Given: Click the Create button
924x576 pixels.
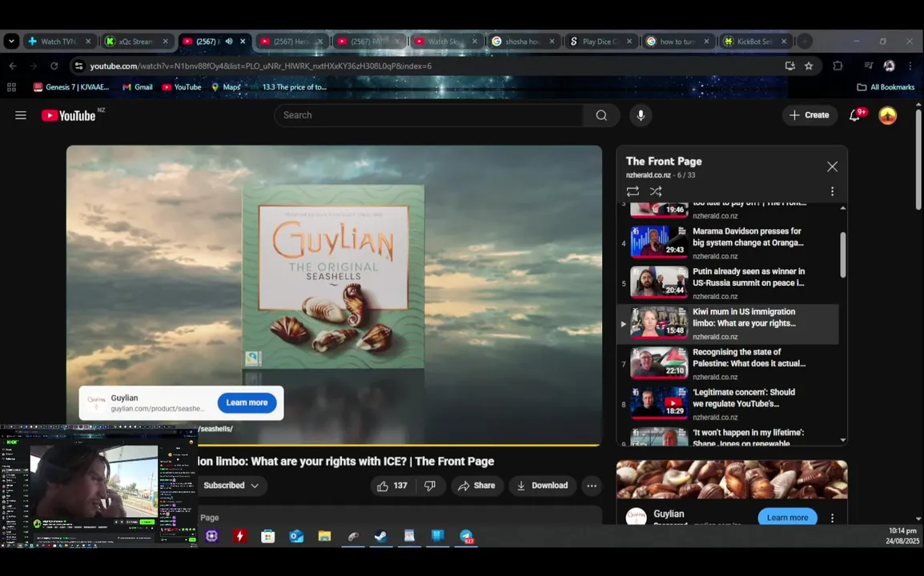Looking at the screenshot, I should [810, 115].
